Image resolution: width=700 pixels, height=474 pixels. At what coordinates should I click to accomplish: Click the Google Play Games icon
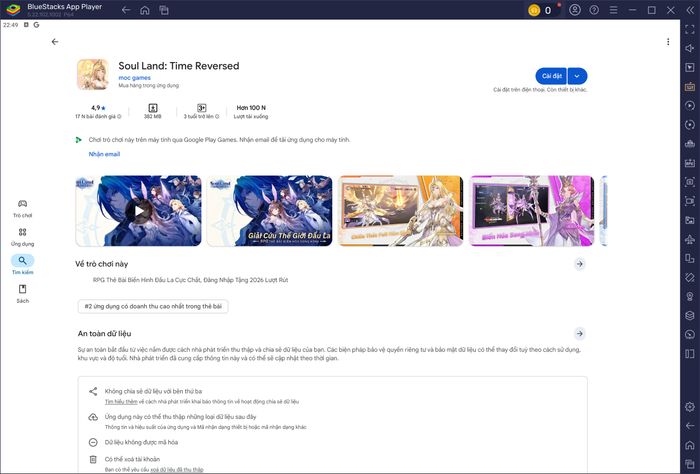pyautogui.click(x=79, y=140)
